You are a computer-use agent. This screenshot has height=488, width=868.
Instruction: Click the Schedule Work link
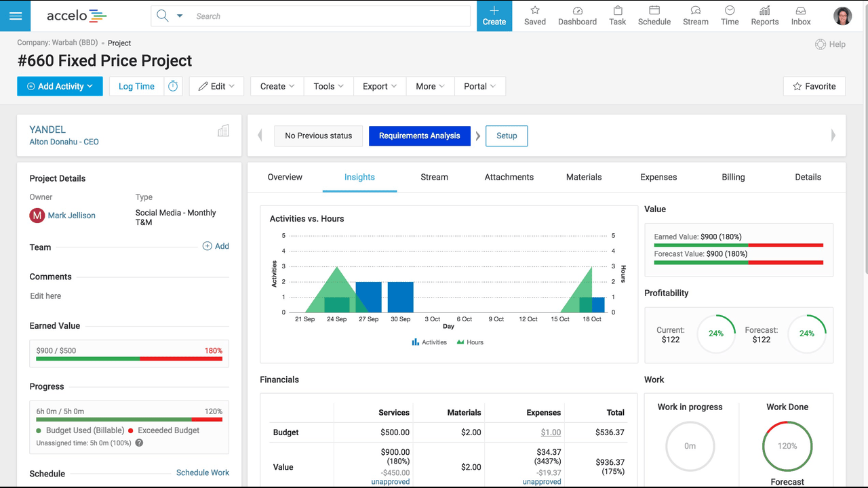203,472
